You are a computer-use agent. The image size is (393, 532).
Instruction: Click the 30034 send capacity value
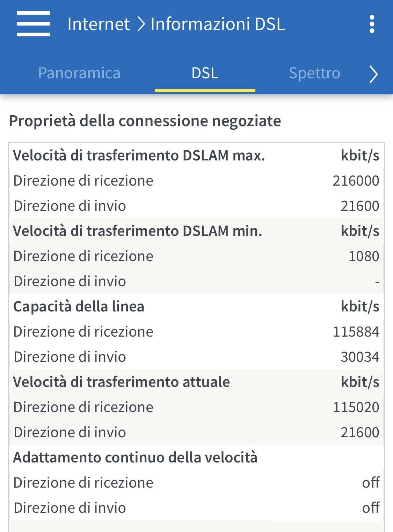click(x=360, y=357)
